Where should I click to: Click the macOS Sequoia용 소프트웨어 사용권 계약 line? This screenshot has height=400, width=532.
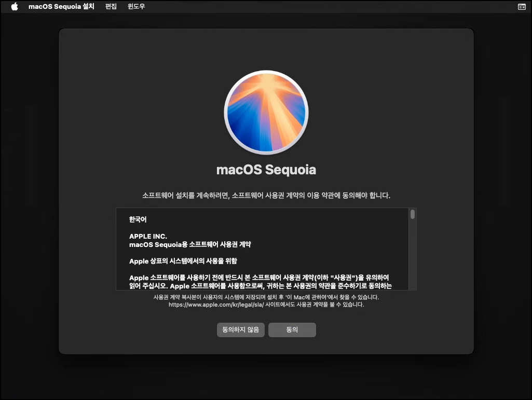(190, 244)
